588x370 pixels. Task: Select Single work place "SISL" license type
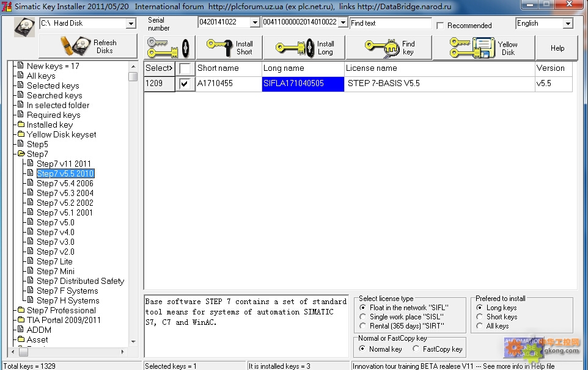coord(362,317)
